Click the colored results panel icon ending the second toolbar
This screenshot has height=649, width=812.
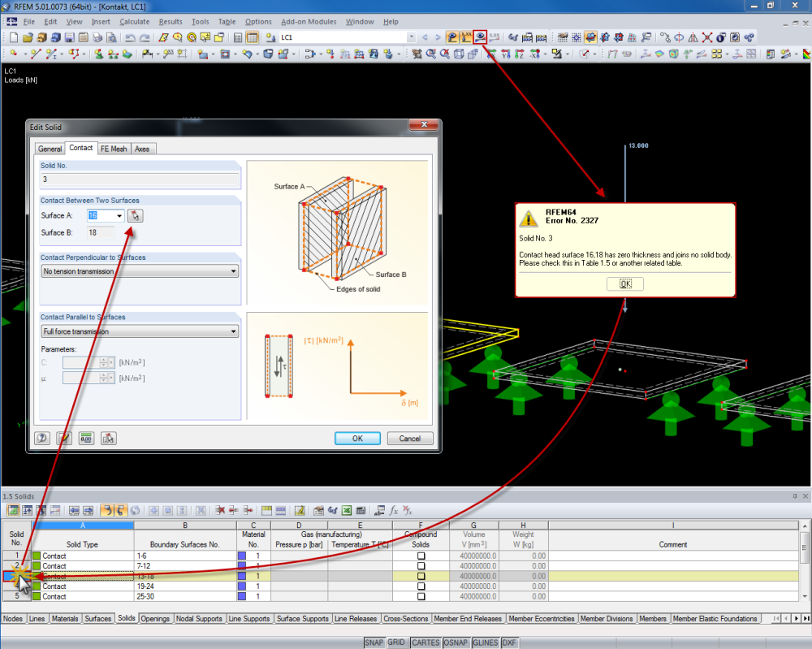coord(807,54)
